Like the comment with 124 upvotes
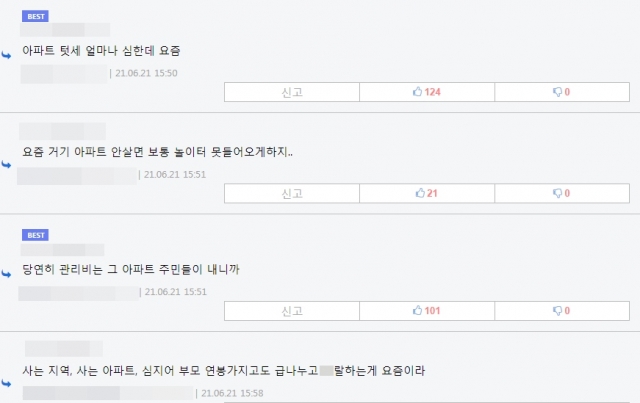640x403 pixels. [427, 92]
